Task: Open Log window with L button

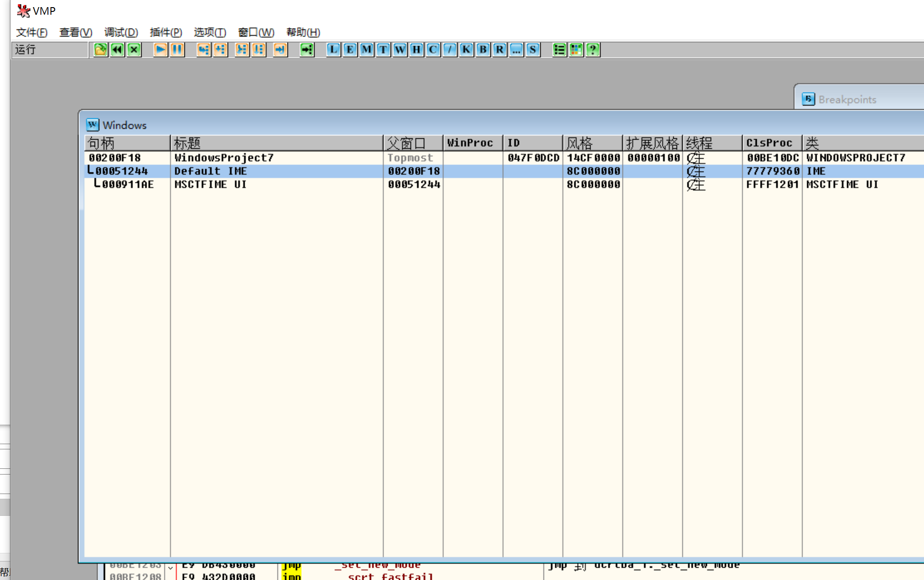Action: (333, 49)
